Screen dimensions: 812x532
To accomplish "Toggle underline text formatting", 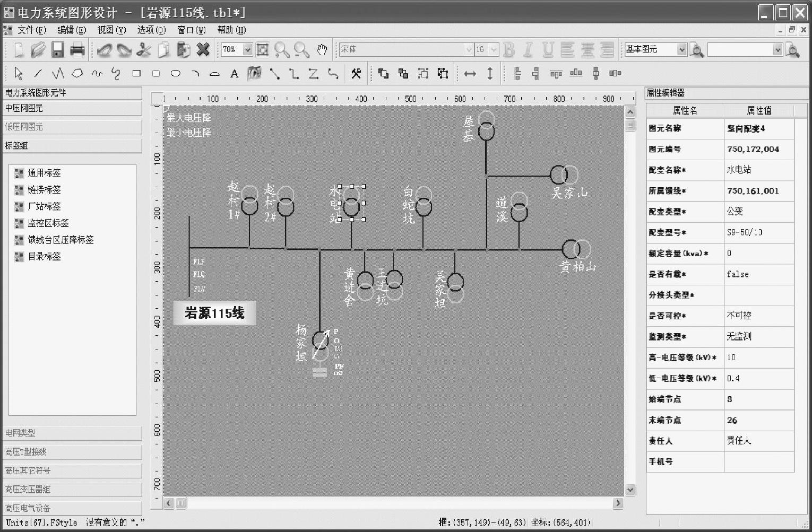I will click(548, 50).
